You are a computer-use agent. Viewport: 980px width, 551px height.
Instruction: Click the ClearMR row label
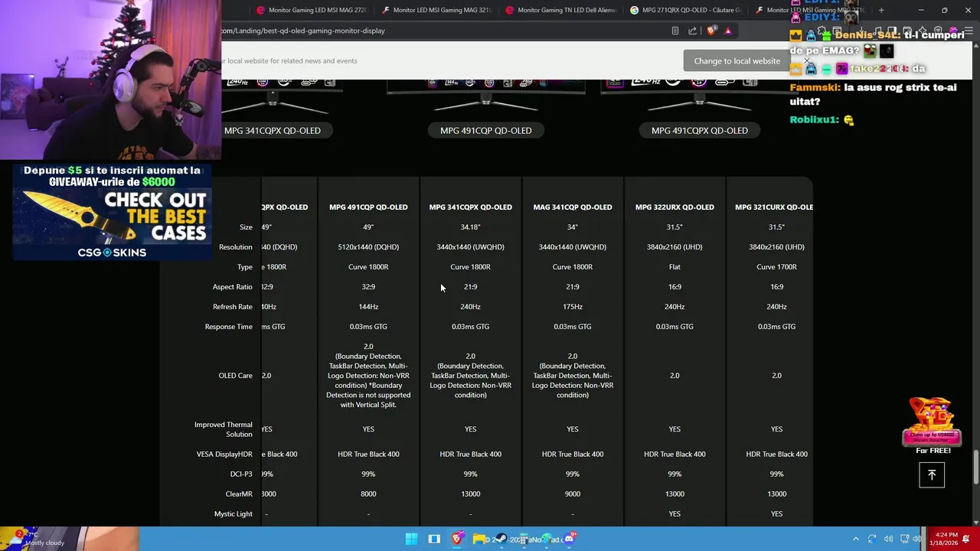[239, 494]
